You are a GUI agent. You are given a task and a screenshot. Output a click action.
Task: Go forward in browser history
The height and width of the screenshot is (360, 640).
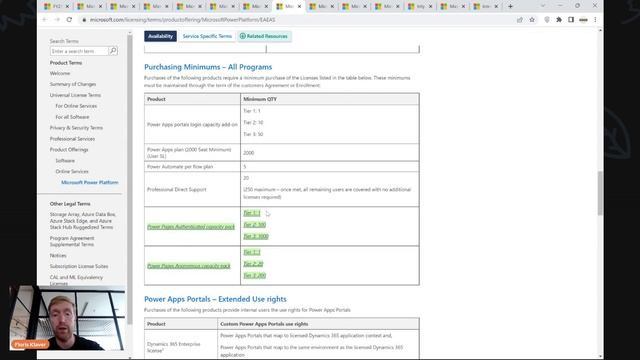pos(57,20)
